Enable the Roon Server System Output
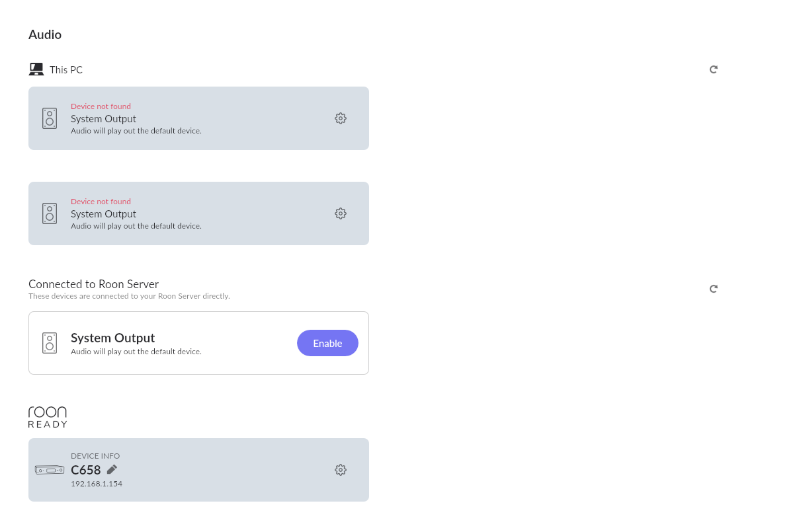 tap(327, 343)
